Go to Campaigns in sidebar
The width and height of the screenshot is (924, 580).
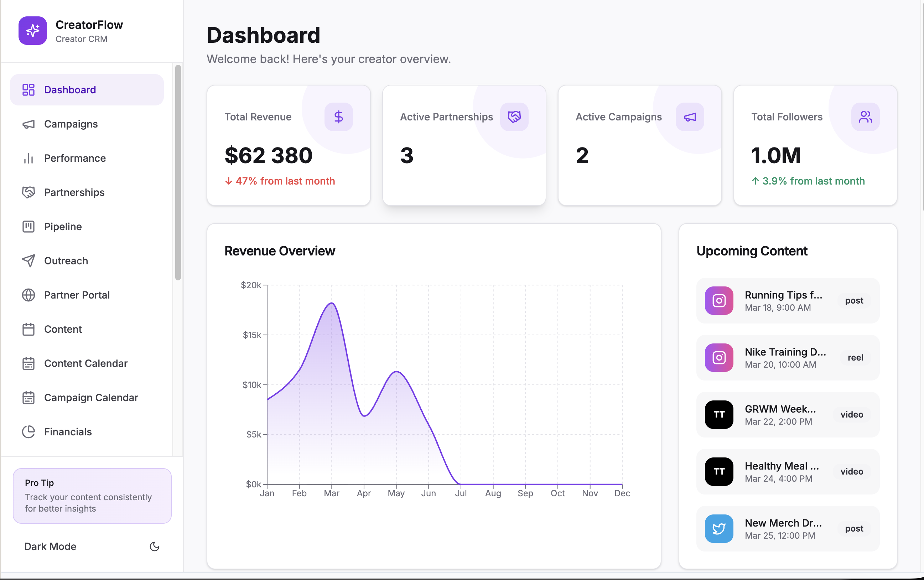click(87, 124)
